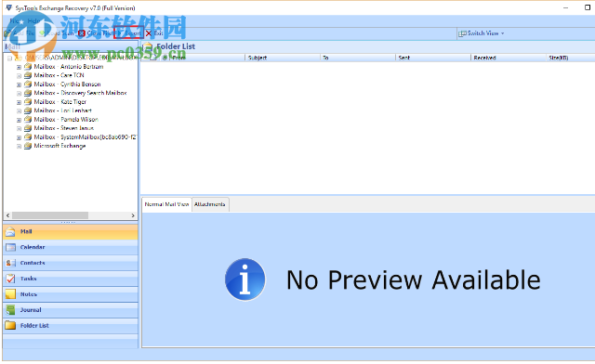Click the Contacts pane icon

click(10, 263)
